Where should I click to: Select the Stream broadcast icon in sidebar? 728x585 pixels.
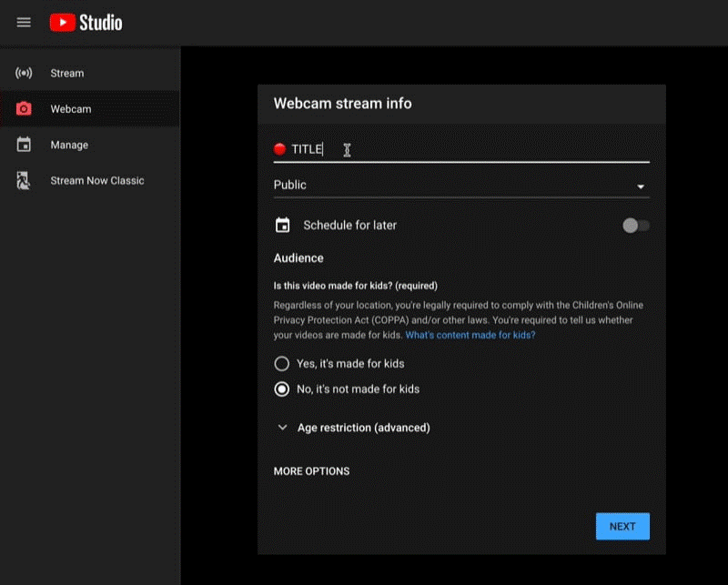click(x=22, y=72)
